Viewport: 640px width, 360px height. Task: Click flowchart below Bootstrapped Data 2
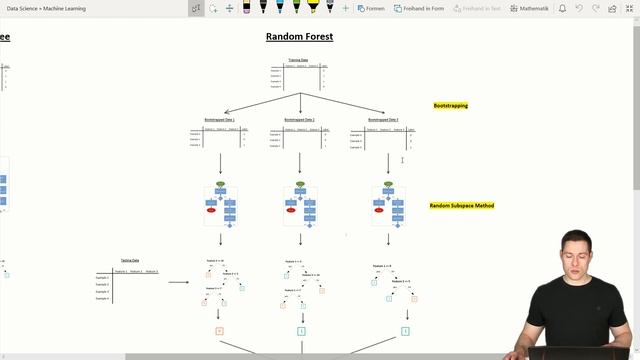pos(300,205)
